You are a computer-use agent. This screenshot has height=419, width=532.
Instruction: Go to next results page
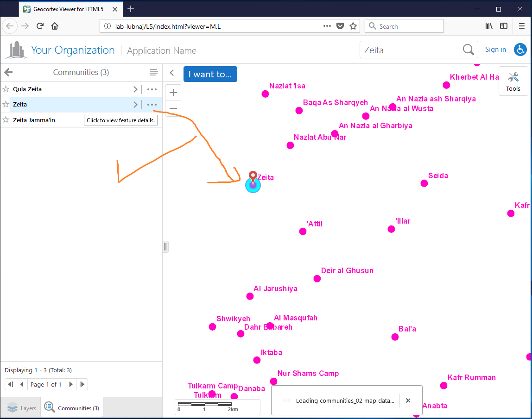point(70,384)
